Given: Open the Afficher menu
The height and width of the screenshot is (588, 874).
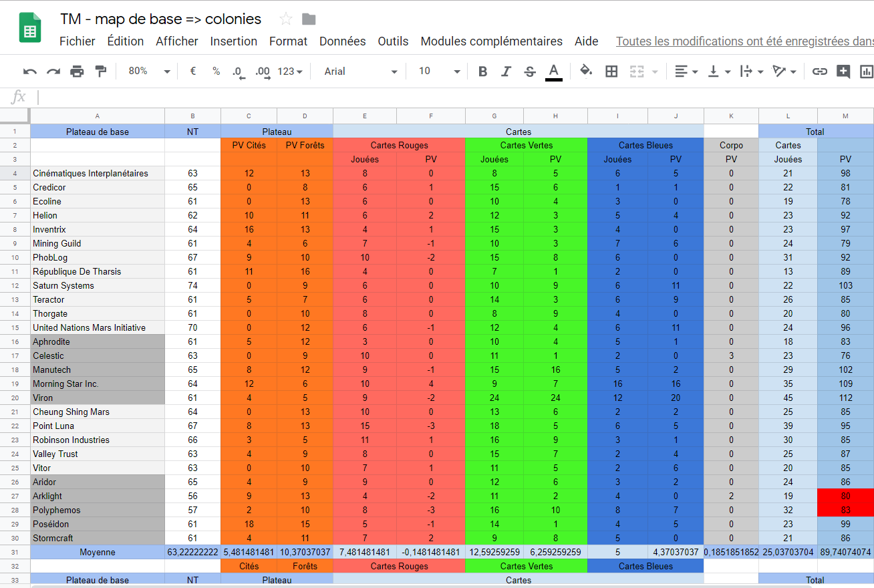Looking at the screenshot, I should 177,41.
